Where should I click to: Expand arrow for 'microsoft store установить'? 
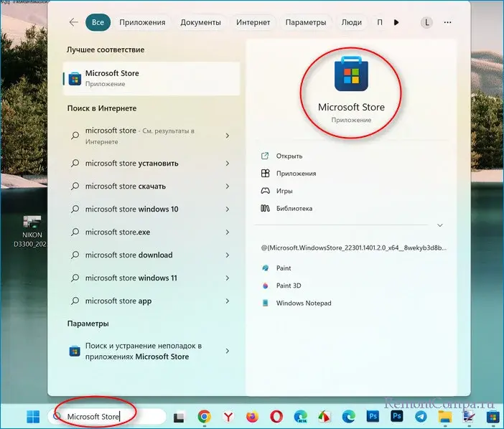(x=228, y=164)
